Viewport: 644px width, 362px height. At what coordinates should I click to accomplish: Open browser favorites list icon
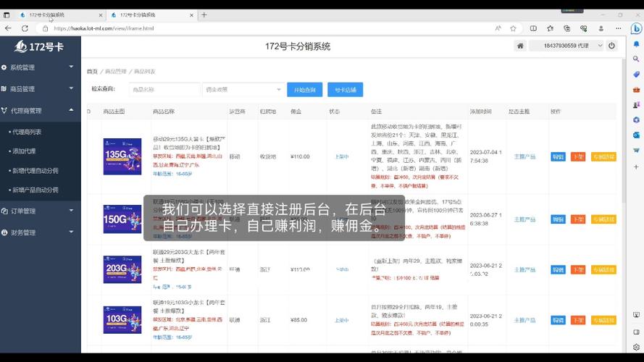(x=550, y=28)
